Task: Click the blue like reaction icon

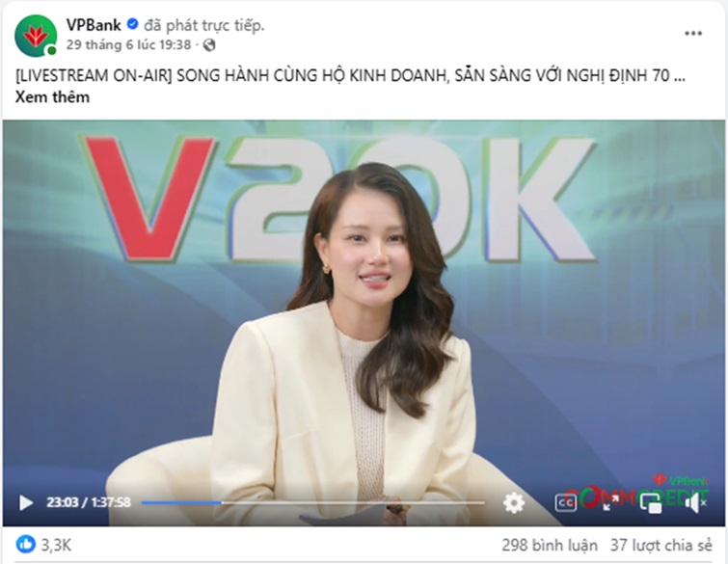Action: point(25,544)
